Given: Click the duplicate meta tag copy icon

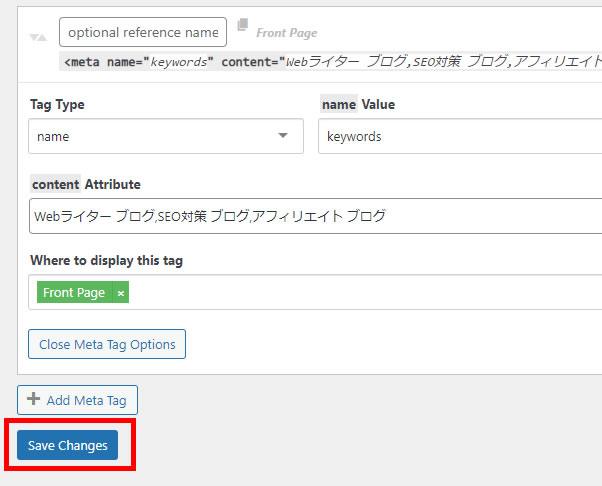Looking at the screenshot, I should click(242, 25).
